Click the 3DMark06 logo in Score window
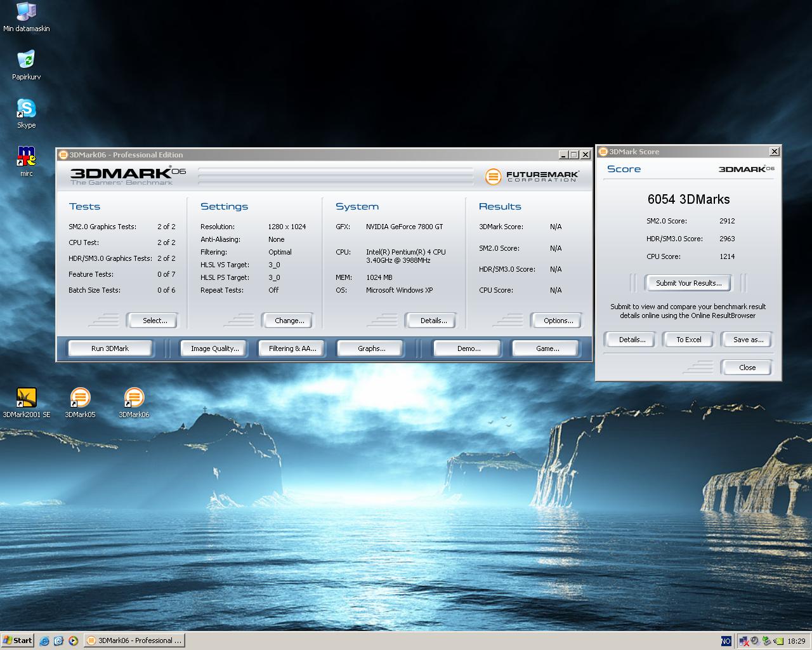 (747, 169)
